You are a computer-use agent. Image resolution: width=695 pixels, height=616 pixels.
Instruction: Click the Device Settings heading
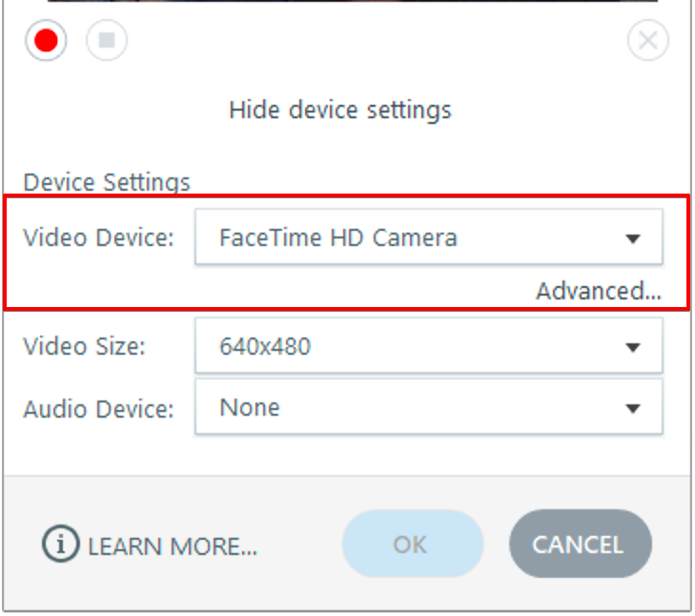107,181
